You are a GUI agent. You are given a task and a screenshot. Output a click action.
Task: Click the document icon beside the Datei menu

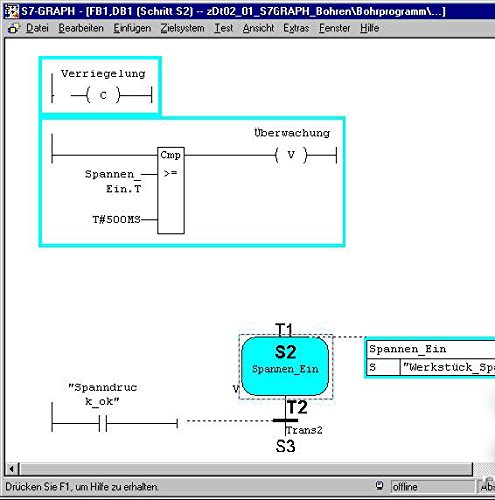pos(14,29)
